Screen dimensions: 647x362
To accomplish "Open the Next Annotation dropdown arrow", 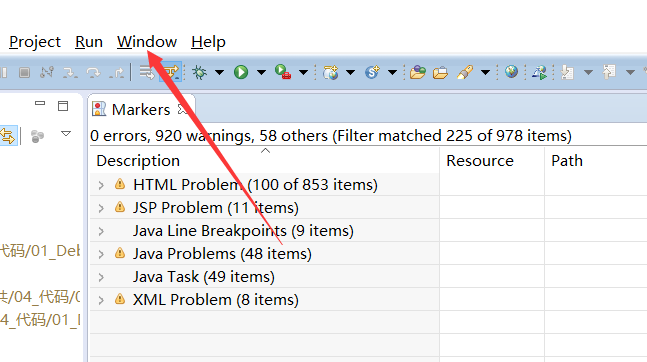I will [x=588, y=73].
